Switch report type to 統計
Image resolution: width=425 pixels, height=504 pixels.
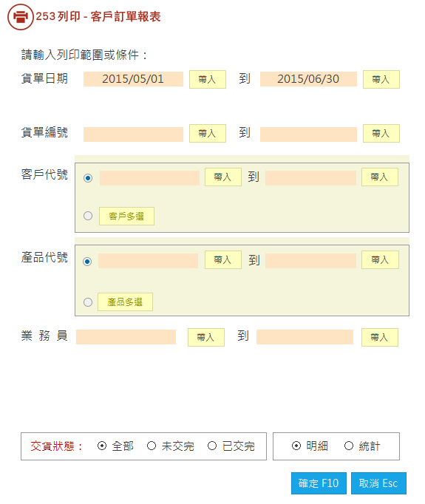tap(349, 446)
